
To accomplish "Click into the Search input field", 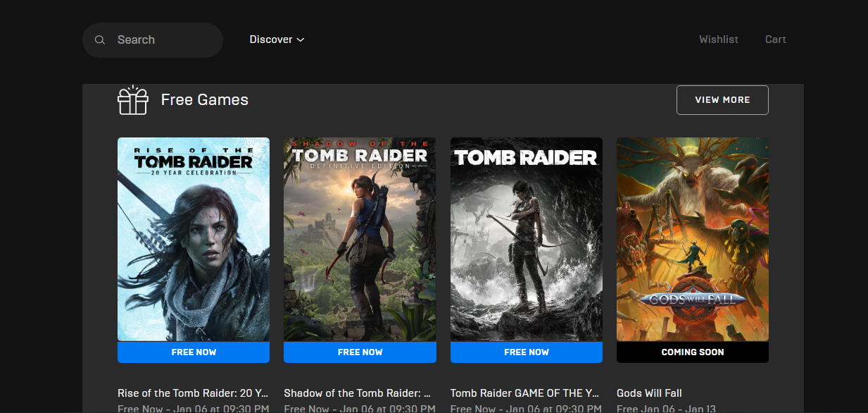I will point(153,40).
